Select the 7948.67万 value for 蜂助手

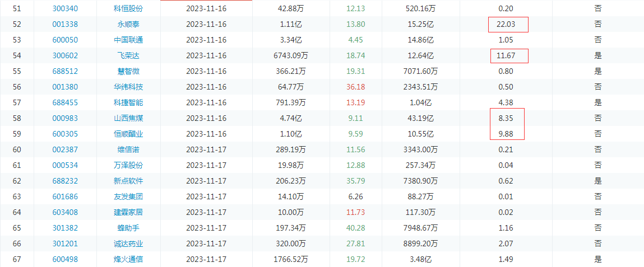[420, 228]
